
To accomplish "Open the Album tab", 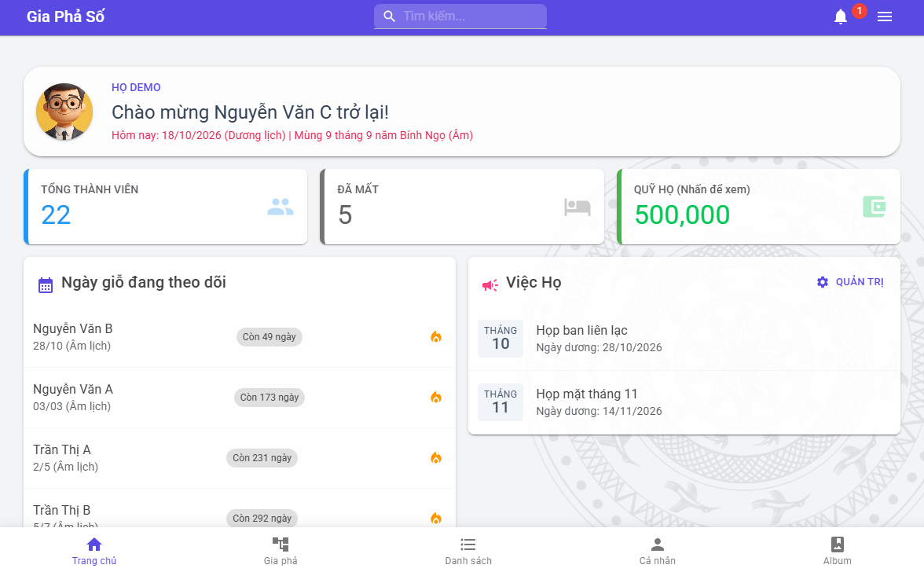I will [x=838, y=550].
